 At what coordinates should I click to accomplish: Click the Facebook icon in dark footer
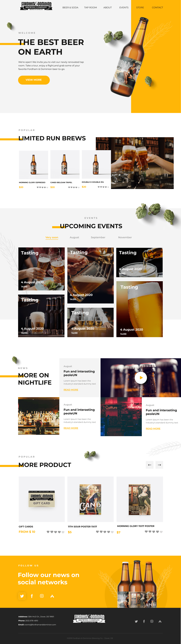tap(144, 621)
